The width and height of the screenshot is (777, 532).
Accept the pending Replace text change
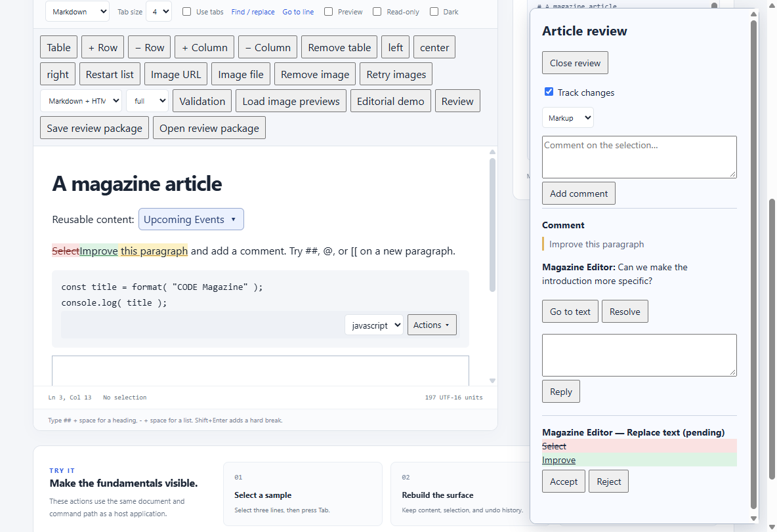[x=564, y=481]
